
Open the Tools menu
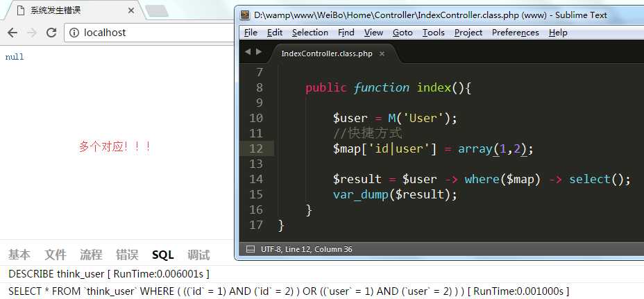(434, 33)
